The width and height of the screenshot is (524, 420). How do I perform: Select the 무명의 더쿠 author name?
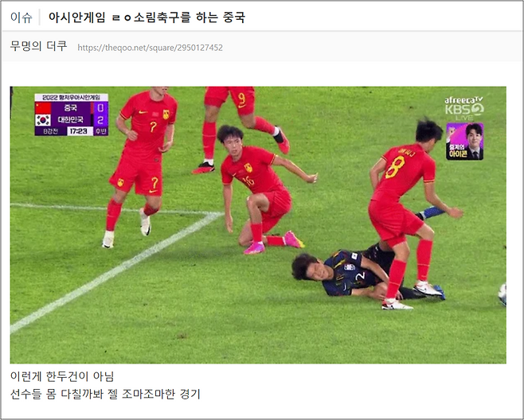coord(38,46)
